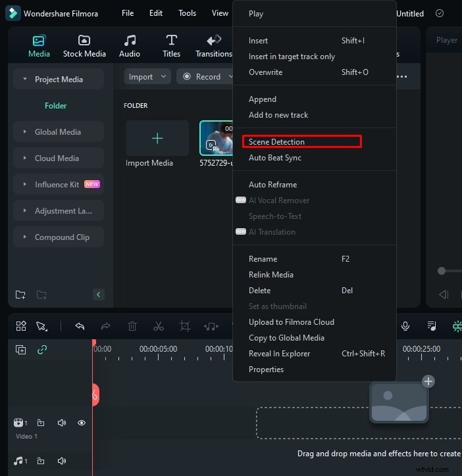Expand the Influence Kit section

25,184
